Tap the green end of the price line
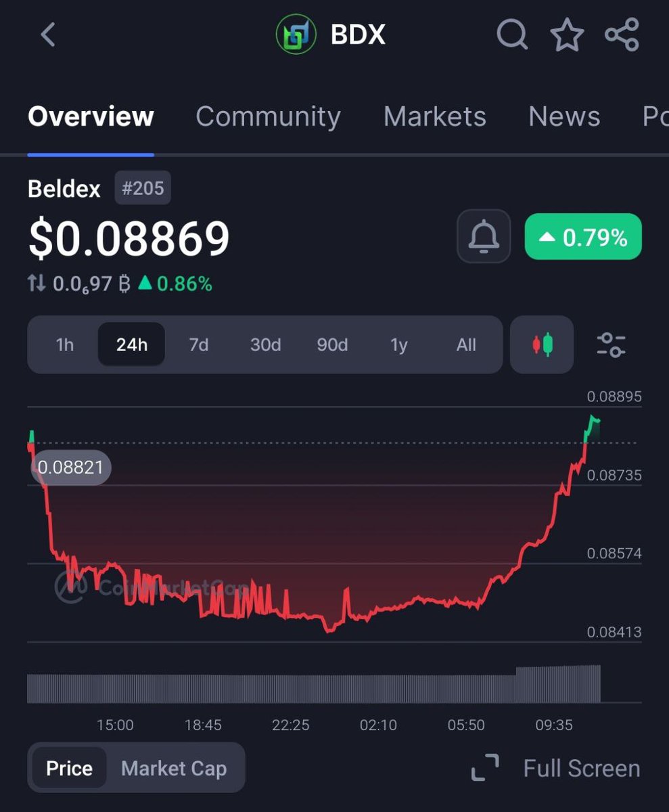Screen dimensions: 669x812 point(592,428)
